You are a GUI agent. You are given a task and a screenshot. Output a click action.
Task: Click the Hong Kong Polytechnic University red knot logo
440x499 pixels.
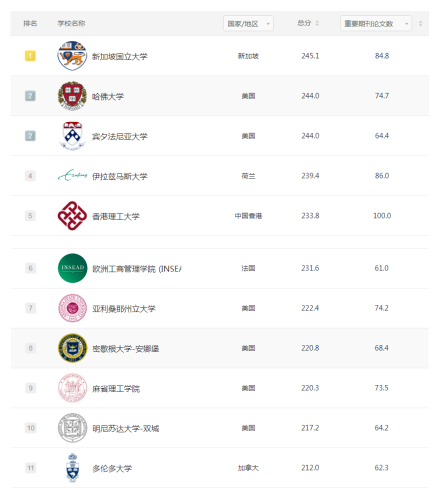pos(72,216)
